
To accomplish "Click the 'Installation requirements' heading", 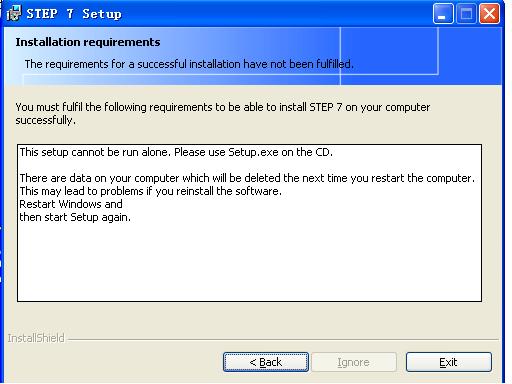I will click(x=88, y=42).
